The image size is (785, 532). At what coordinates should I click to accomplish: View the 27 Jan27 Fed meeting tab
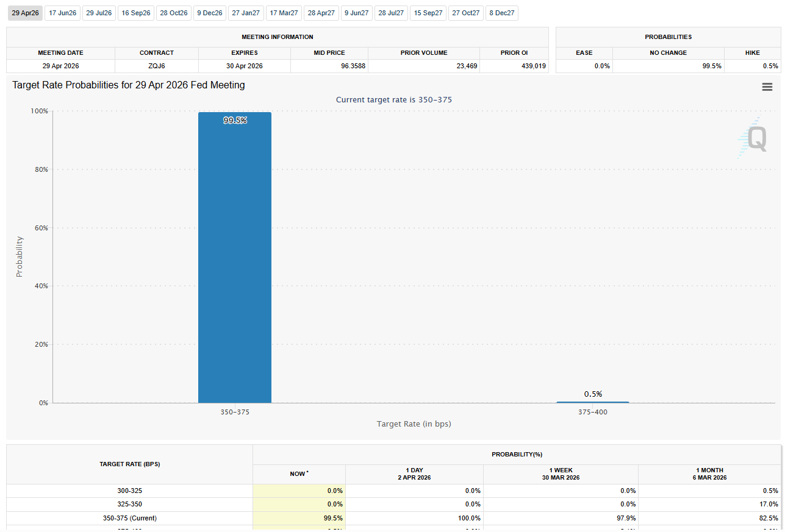(x=246, y=13)
